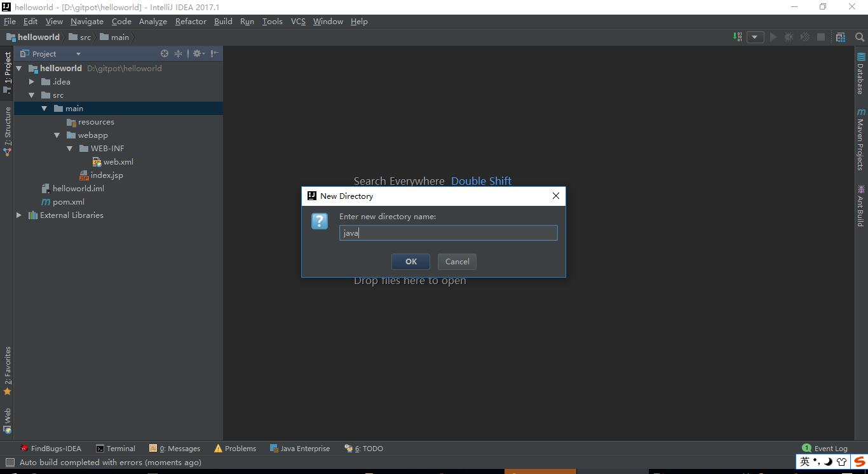
Task: Click the directory name input field
Action: click(x=448, y=233)
